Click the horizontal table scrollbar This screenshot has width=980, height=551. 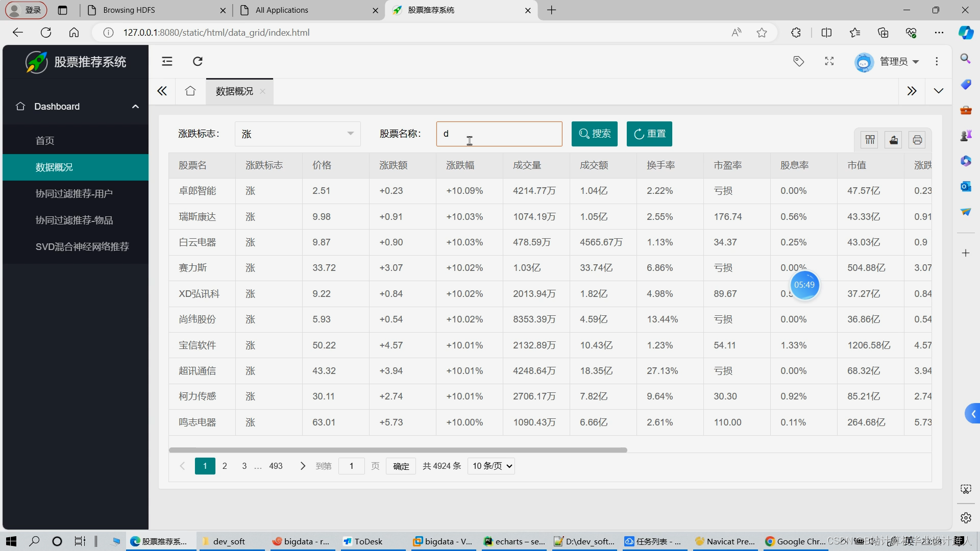[398, 450]
